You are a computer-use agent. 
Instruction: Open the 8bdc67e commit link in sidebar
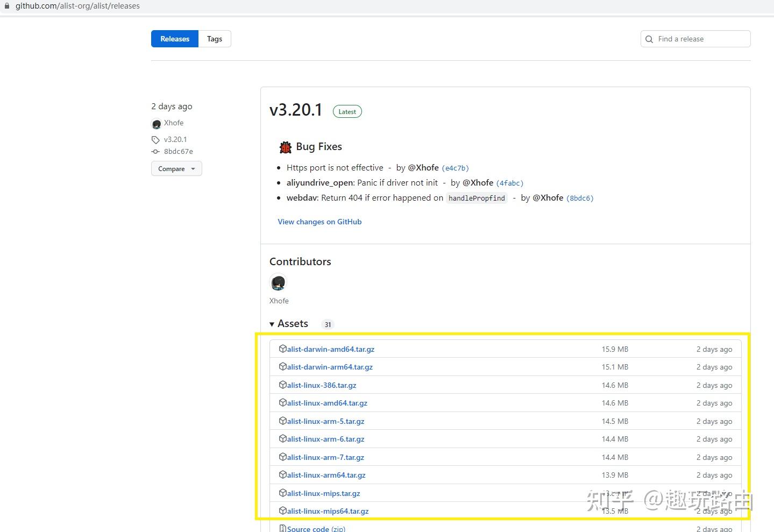179,152
